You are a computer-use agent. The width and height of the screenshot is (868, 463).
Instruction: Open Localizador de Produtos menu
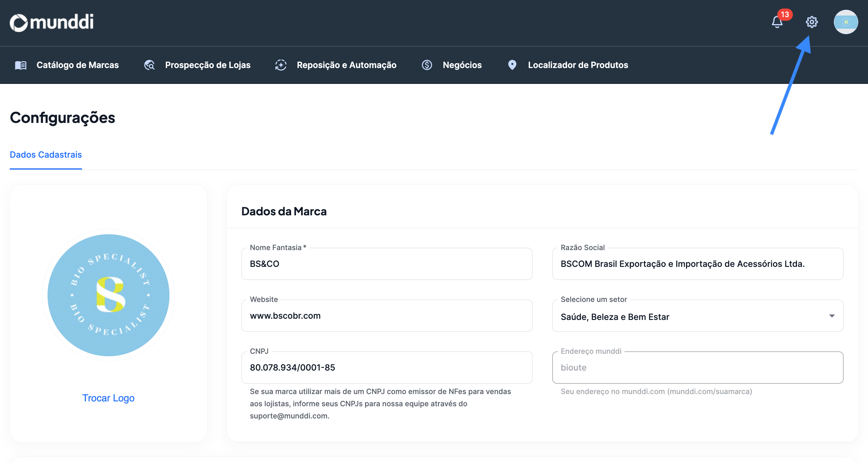point(578,65)
